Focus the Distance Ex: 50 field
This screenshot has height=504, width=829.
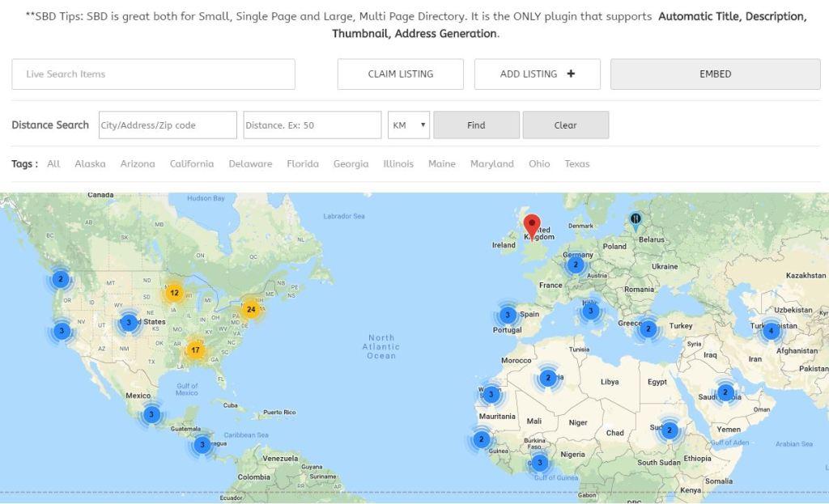[x=312, y=125]
